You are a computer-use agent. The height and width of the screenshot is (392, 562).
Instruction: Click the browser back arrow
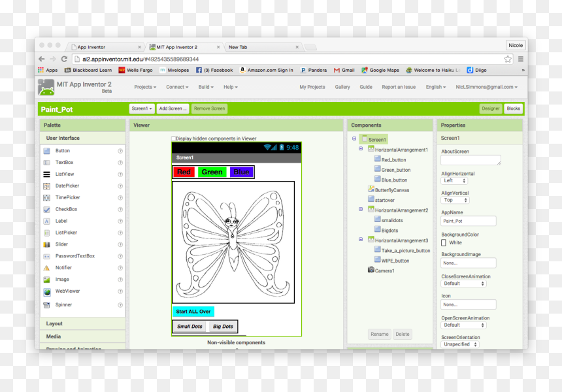coord(42,59)
